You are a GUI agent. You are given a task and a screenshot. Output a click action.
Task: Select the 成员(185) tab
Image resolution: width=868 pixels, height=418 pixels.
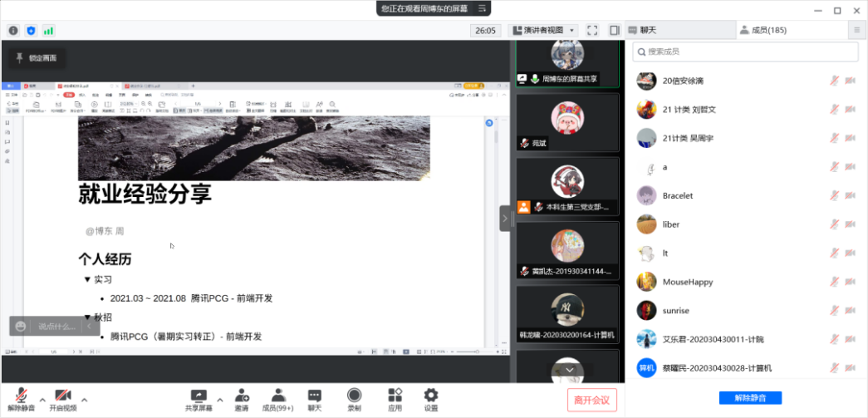coord(763,30)
